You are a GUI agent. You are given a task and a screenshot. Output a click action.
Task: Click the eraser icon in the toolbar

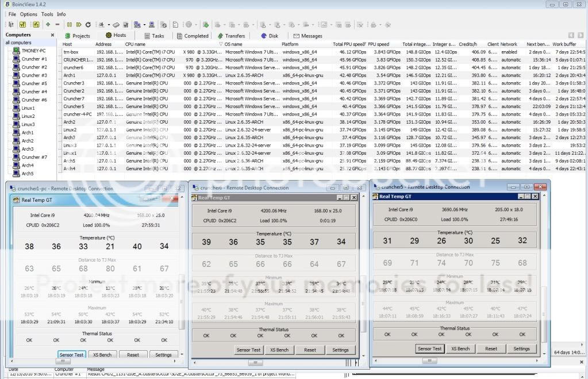pos(116,25)
